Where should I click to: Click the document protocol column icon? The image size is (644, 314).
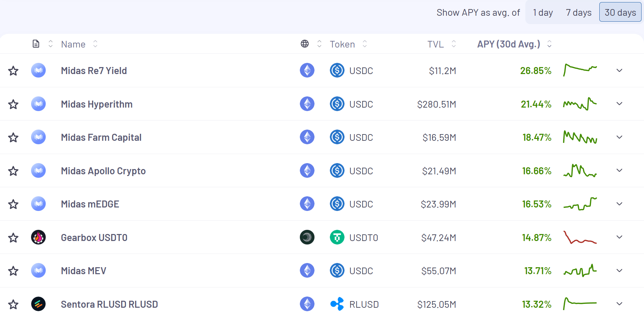point(36,44)
